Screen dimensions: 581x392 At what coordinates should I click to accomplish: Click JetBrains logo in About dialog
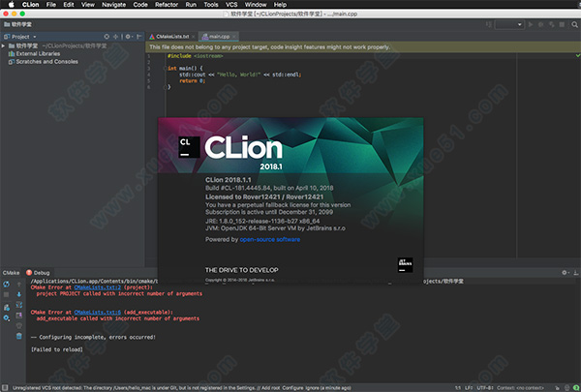pos(405,265)
